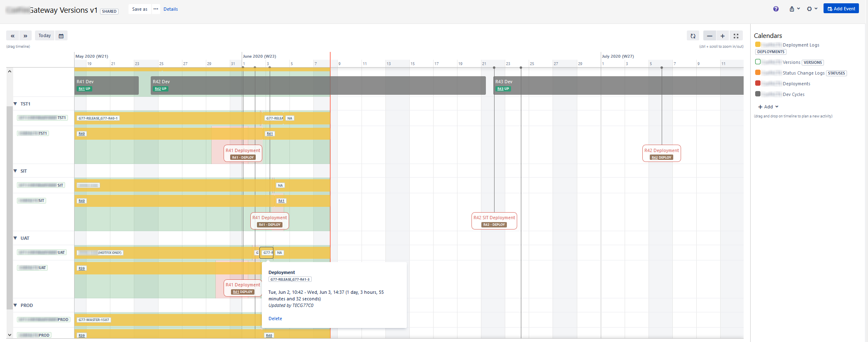Click the VERSIONS tag beside Versions calendar
The height and width of the screenshot is (342, 868).
(x=813, y=63)
